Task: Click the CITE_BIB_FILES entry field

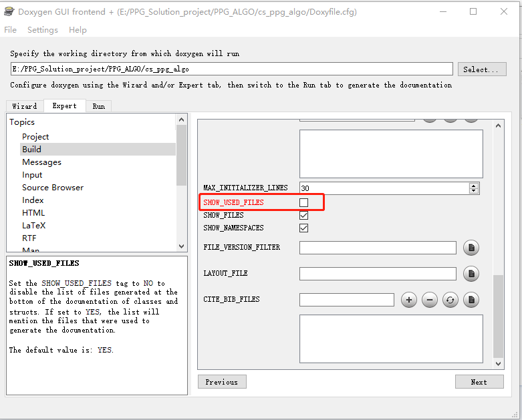Action: point(347,300)
